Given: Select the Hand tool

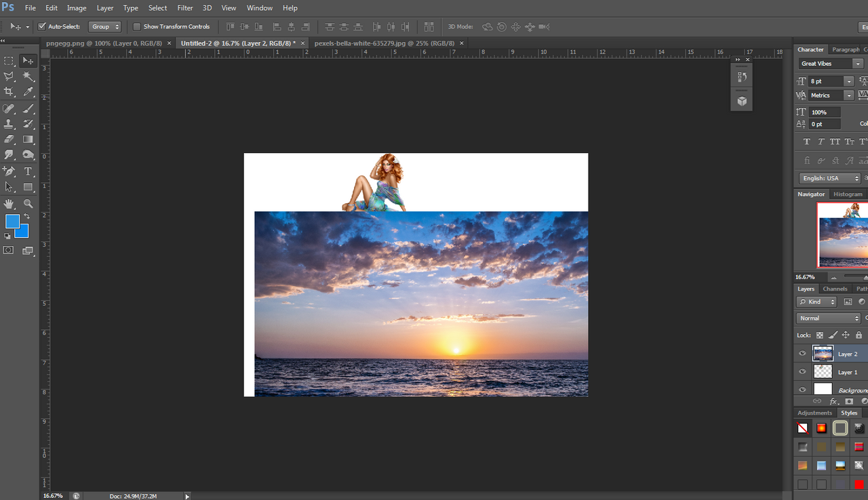Looking at the screenshot, I should click(x=9, y=203).
